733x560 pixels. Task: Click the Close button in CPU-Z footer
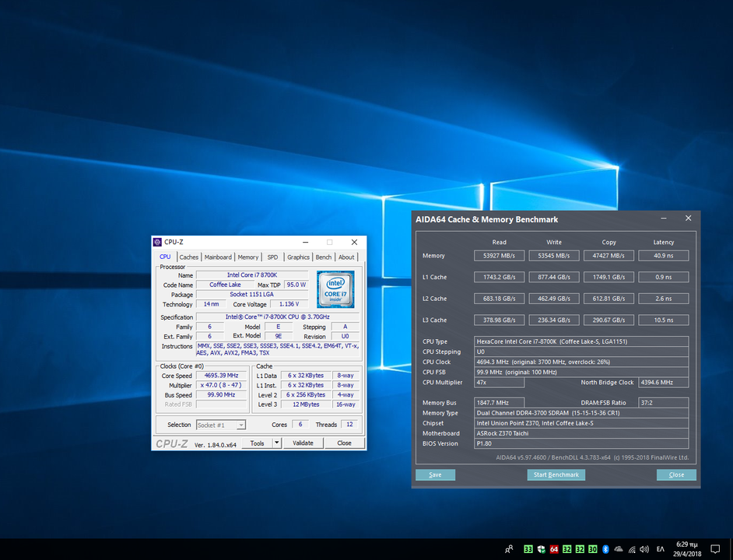click(345, 443)
